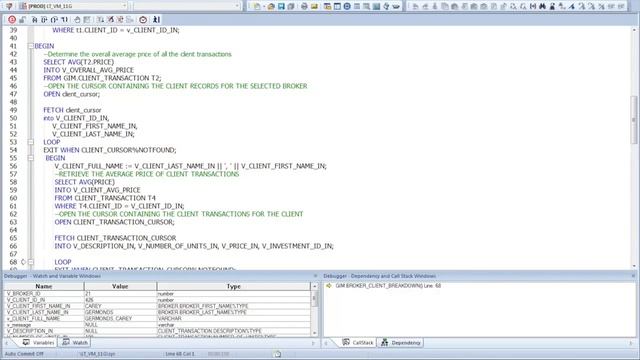This screenshot has height=360, width=640.
Task: Click the session icon at far top left
Action: tap(9, 6)
